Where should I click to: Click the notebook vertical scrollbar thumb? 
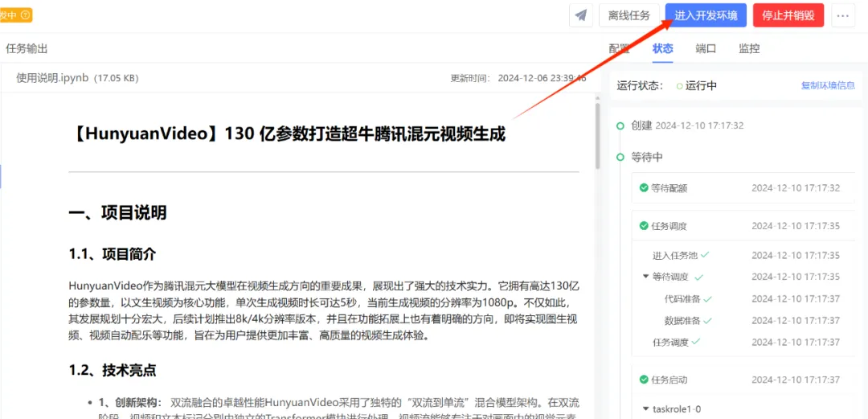[597, 136]
